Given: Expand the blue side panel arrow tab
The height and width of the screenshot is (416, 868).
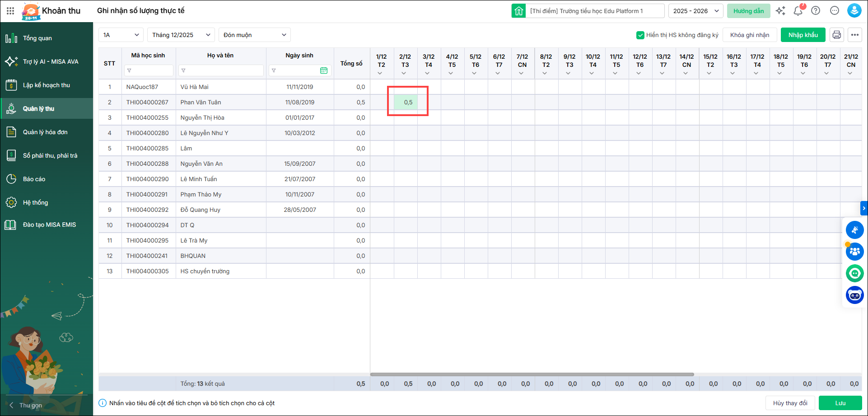Looking at the screenshot, I should (864, 208).
